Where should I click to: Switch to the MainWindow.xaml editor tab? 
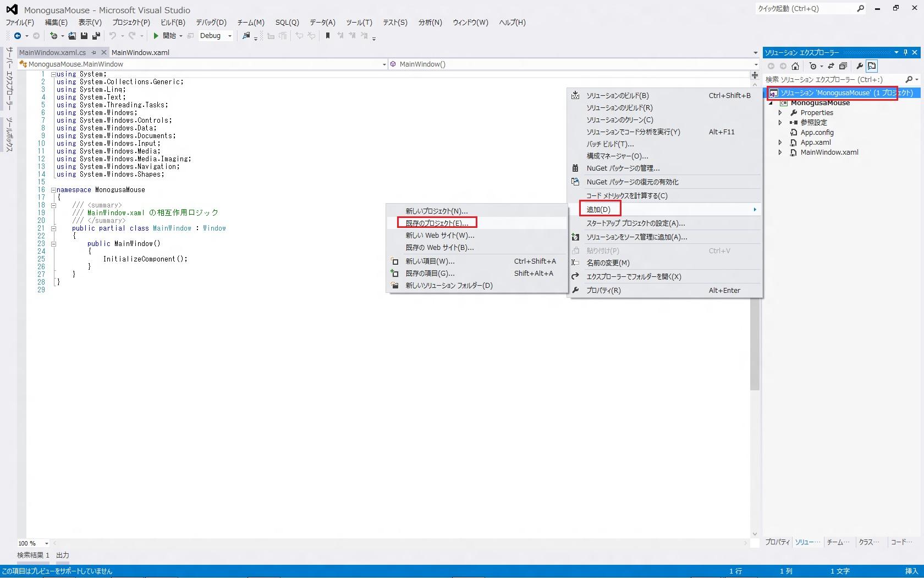[140, 53]
